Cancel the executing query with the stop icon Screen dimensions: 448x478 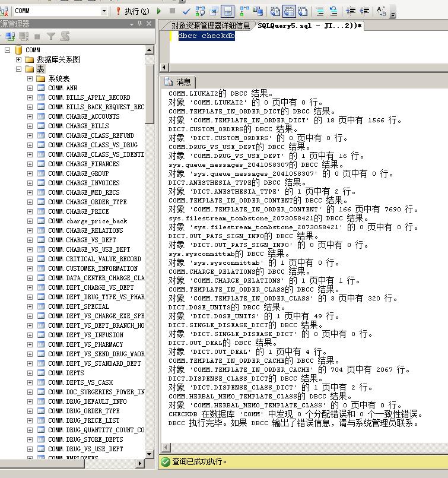173,11
